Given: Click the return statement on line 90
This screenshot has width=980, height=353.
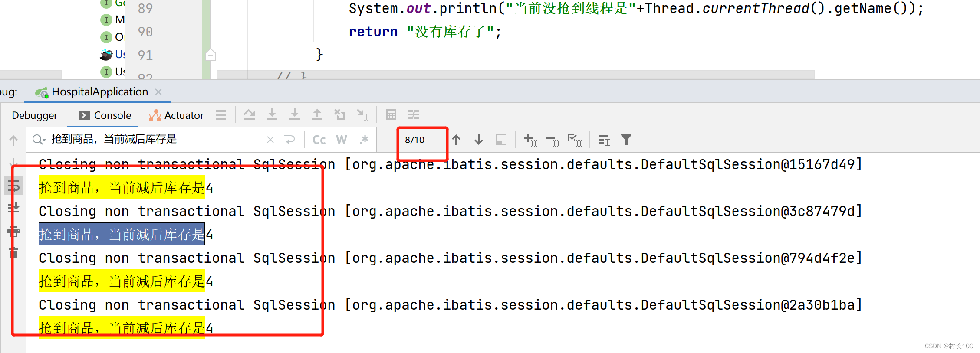Looking at the screenshot, I should click(x=425, y=32).
